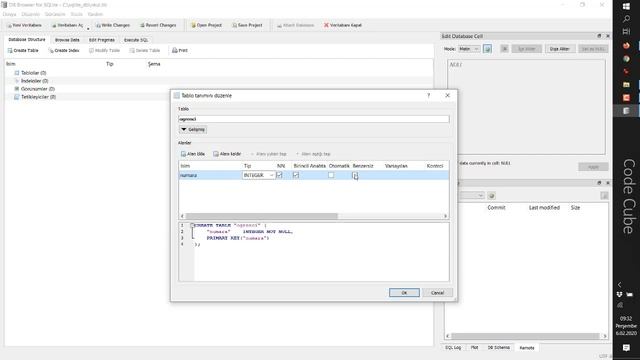The height and width of the screenshot is (360, 640).
Task: Click Write Changes toolbar button
Action: pos(113,25)
